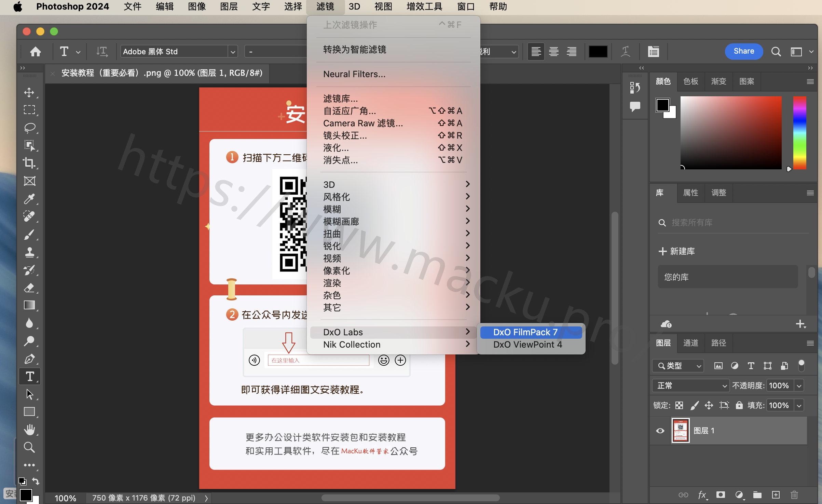This screenshot has height=504, width=822.
Task: Toggle text orientation button
Action: pos(101,52)
